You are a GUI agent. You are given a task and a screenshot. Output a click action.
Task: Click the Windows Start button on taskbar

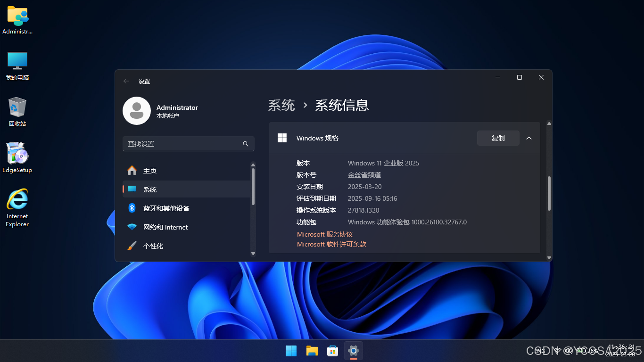[291, 351]
